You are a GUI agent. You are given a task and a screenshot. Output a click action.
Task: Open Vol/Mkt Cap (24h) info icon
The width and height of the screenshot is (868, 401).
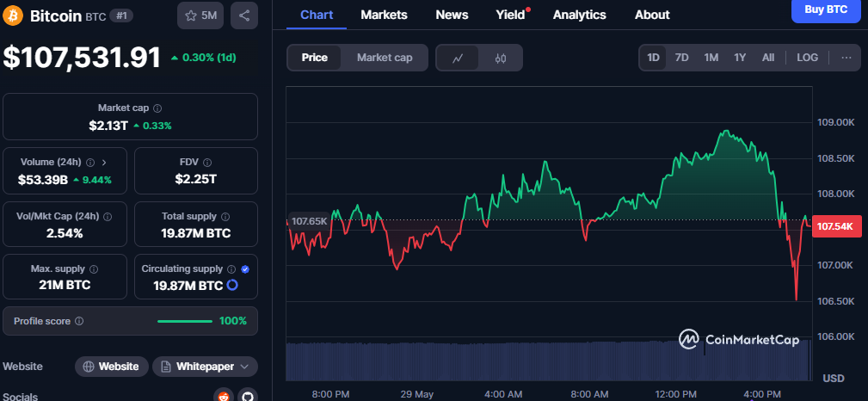point(108,217)
